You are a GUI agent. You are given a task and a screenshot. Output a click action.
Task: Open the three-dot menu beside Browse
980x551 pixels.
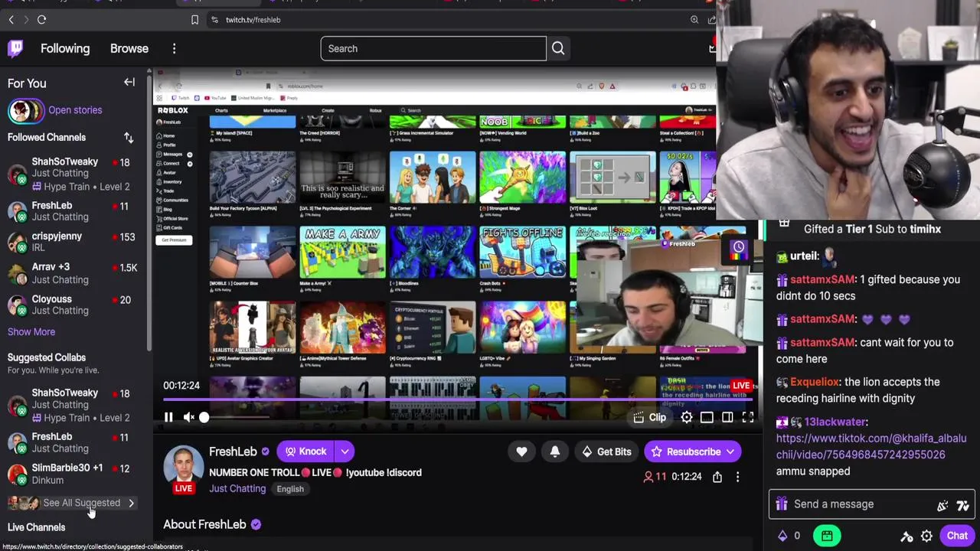[174, 49]
